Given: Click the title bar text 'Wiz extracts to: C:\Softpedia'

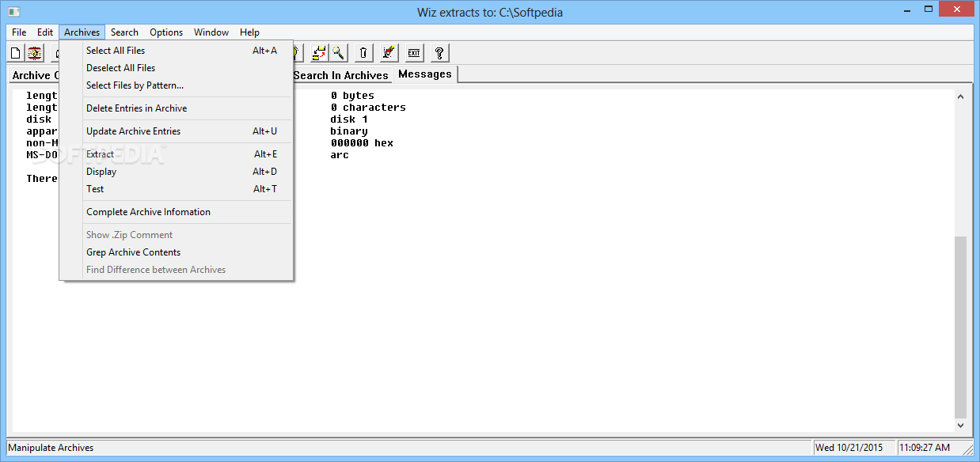Looking at the screenshot, I should click(x=490, y=13).
